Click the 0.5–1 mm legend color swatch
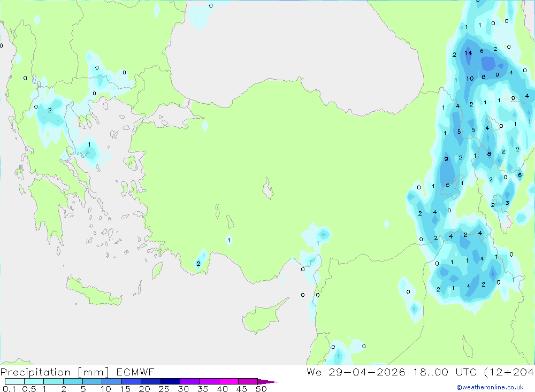The width and height of the screenshot is (535, 392). pos(34,381)
